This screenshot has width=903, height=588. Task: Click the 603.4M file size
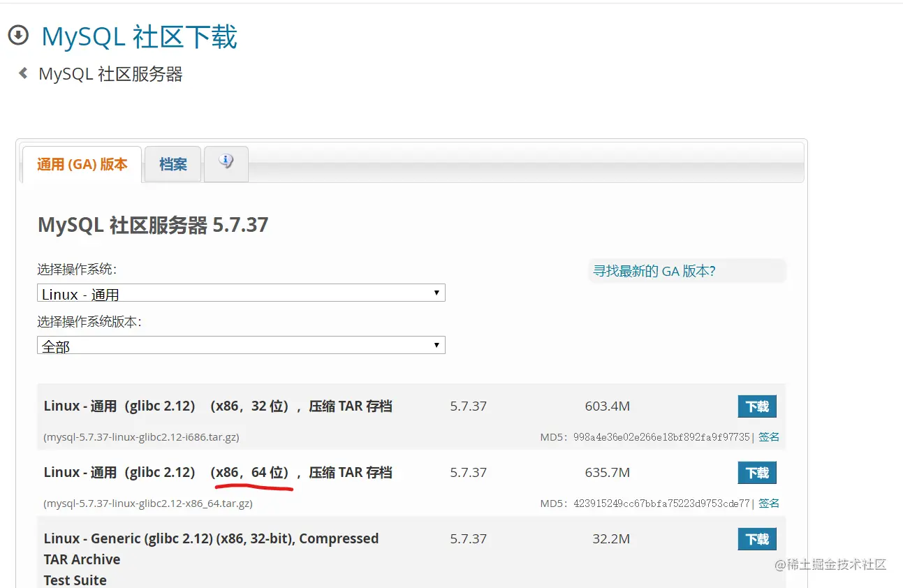[x=608, y=406]
